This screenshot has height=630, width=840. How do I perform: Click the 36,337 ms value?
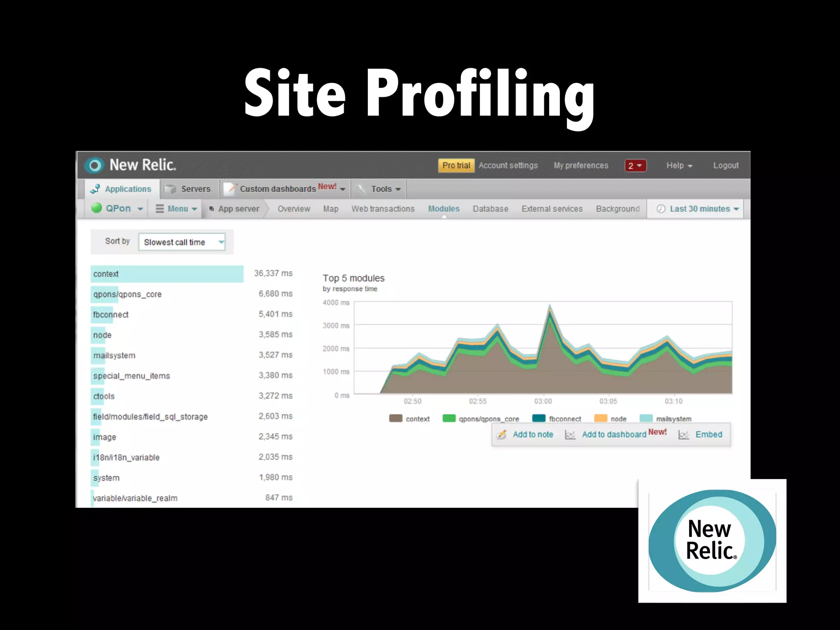pos(273,273)
